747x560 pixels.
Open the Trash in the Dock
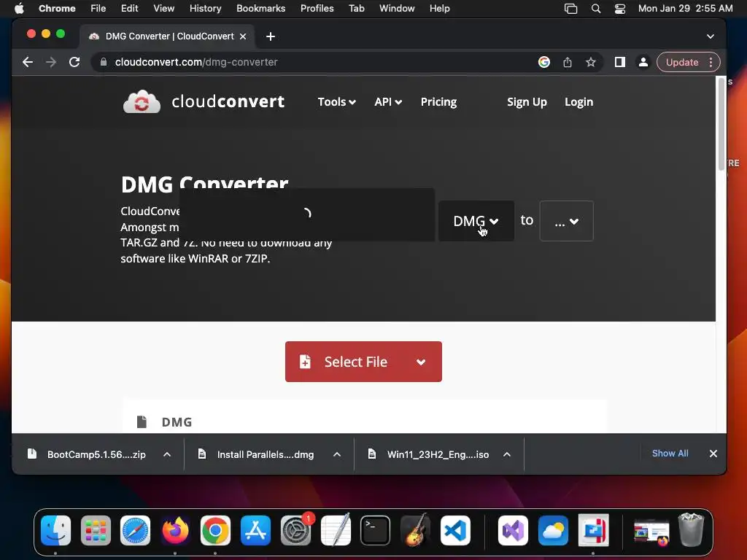click(x=691, y=529)
